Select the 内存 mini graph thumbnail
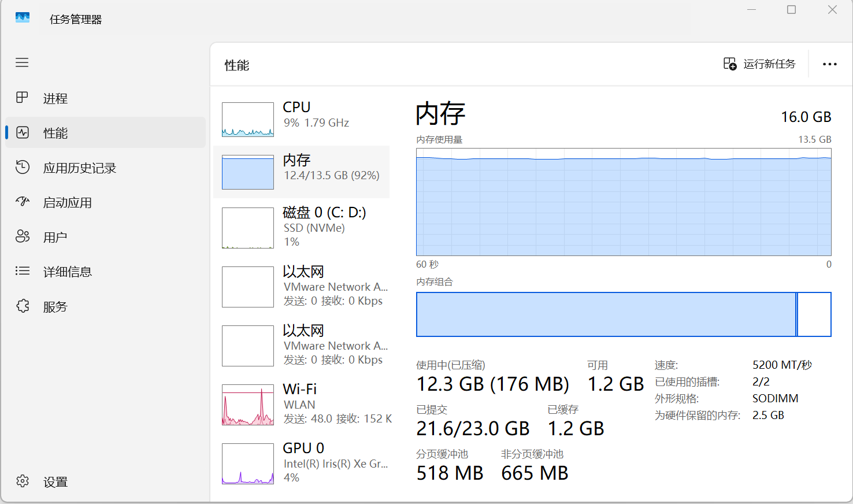The height and width of the screenshot is (504, 853). (x=248, y=172)
